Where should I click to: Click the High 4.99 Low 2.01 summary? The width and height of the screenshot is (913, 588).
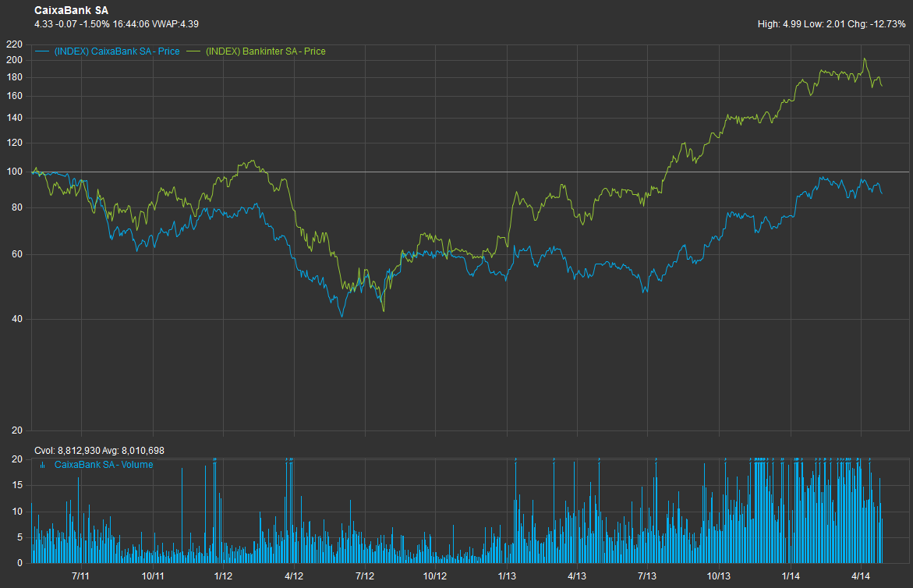(831, 24)
